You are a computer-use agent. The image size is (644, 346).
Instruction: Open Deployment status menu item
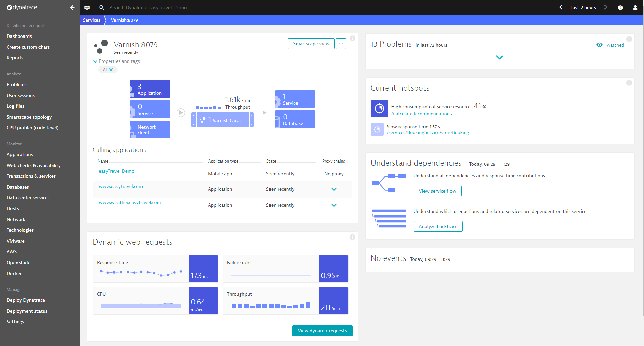pos(27,311)
